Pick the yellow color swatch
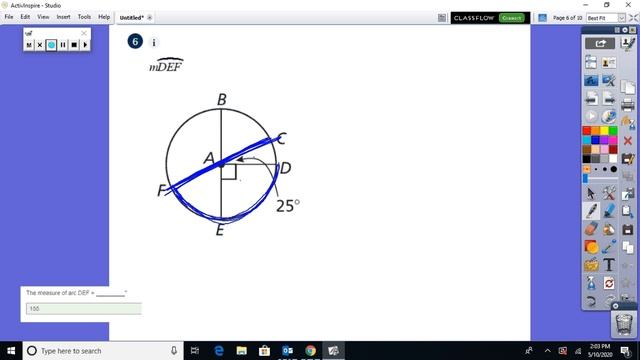The width and height of the screenshot is (640, 360). [x=604, y=131]
